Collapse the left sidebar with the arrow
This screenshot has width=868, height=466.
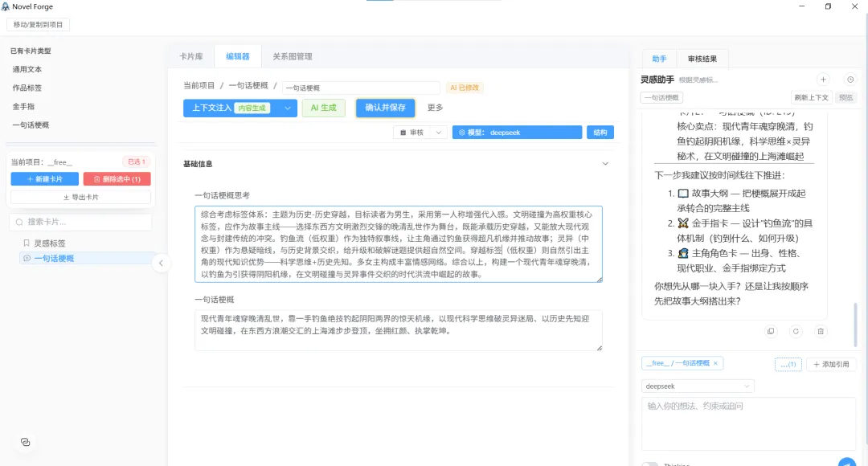[161, 264]
